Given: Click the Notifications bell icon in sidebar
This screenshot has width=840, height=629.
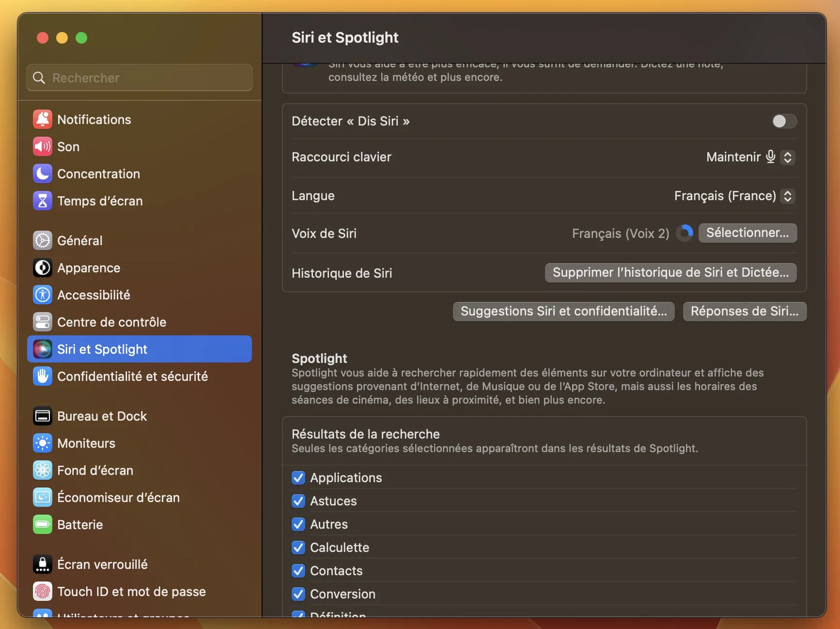Looking at the screenshot, I should (x=43, y=120).
